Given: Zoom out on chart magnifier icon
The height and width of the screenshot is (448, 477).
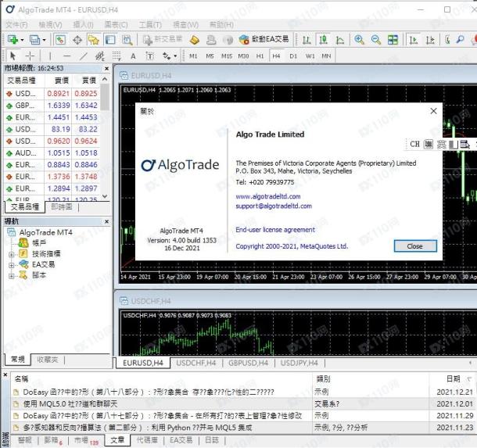Looking at the screenshot, I should (376, 40).
